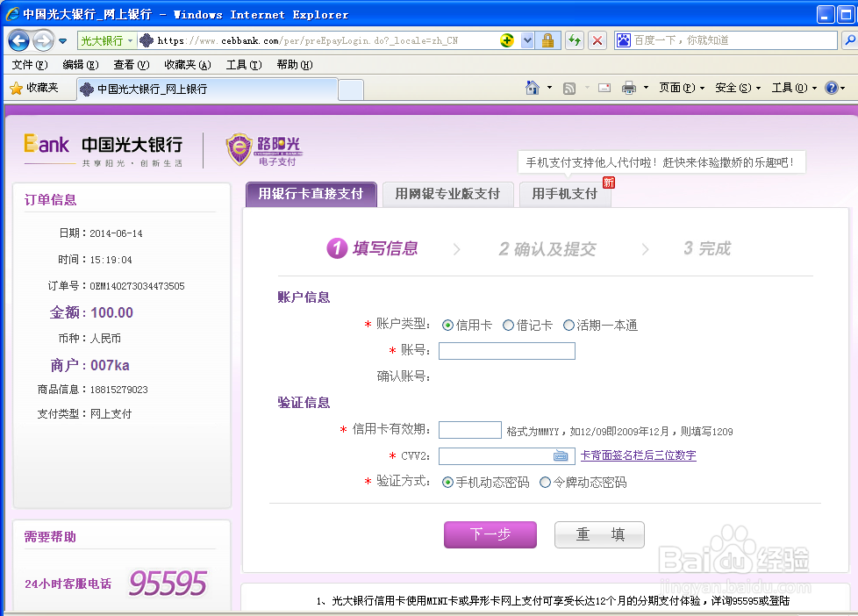Expand the address bar history dropdown

527,40
